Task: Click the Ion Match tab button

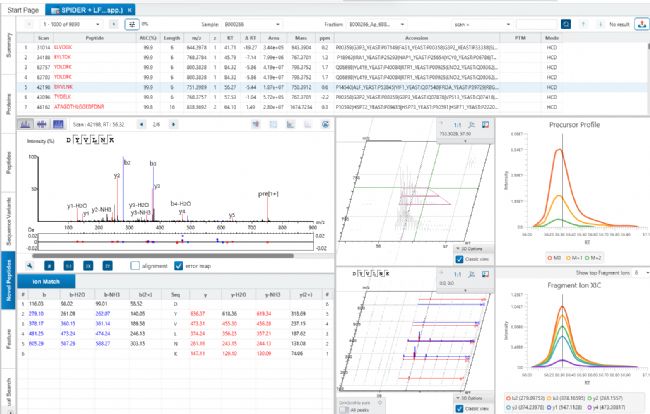Action: coord(46,281)
